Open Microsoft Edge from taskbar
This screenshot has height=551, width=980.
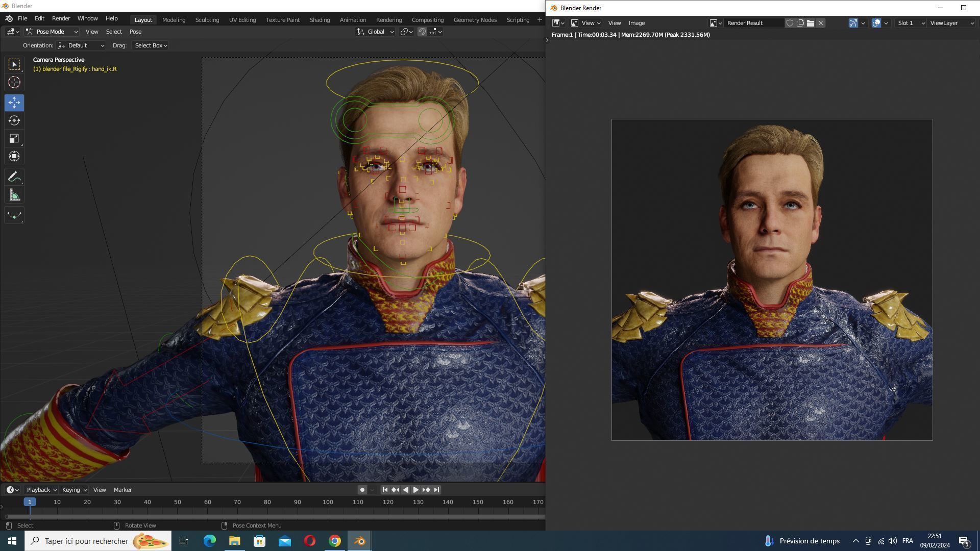click(210, 541)
